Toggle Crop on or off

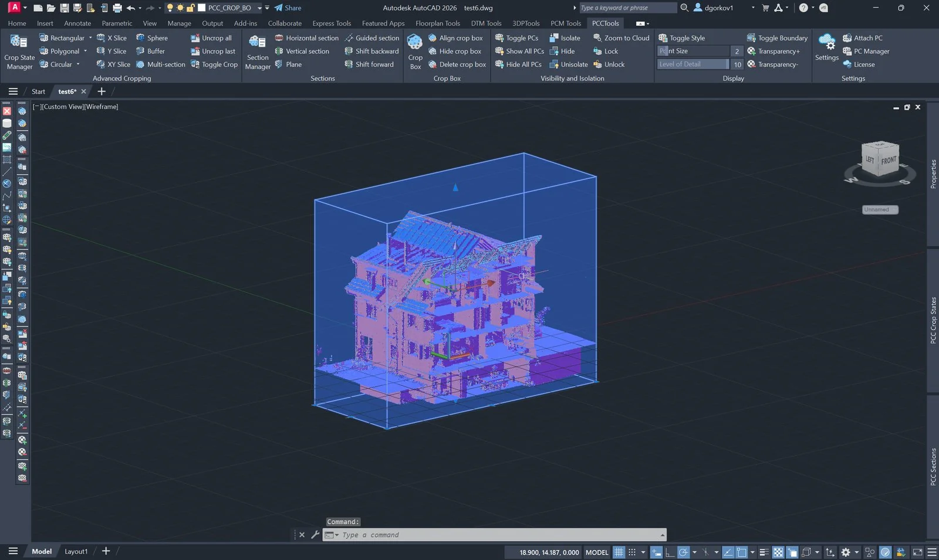click(214, 65)
